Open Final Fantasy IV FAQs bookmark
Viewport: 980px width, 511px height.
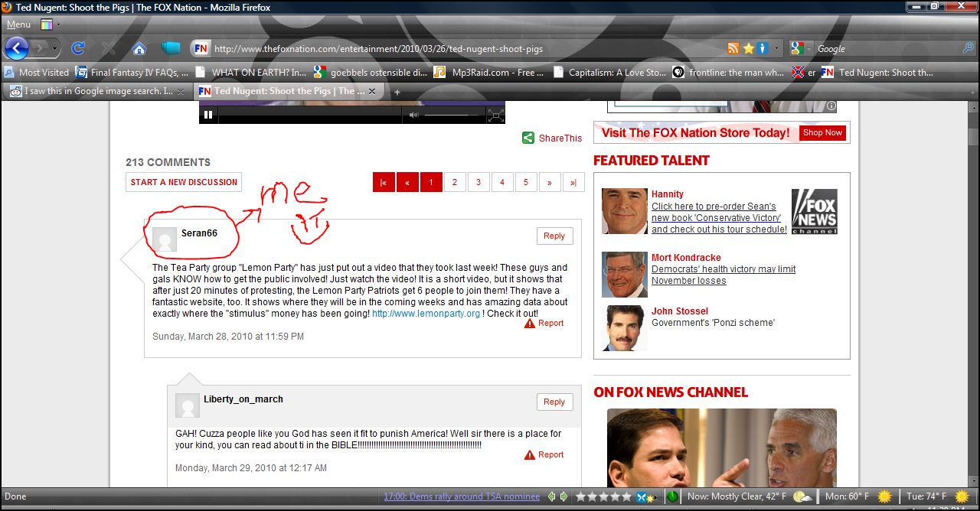tap(132, 72)
